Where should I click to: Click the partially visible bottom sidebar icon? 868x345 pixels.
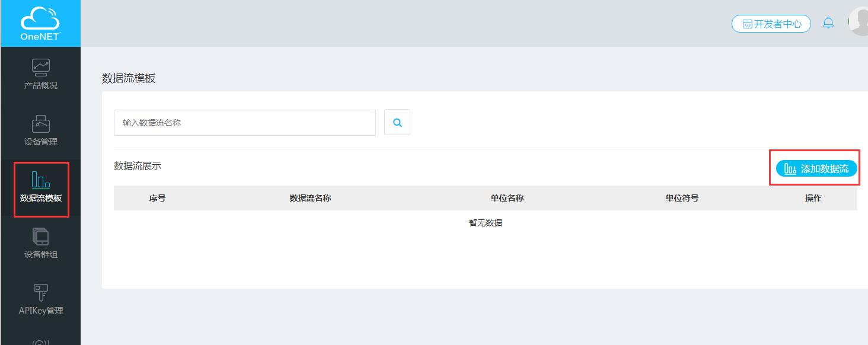(40, 341)
